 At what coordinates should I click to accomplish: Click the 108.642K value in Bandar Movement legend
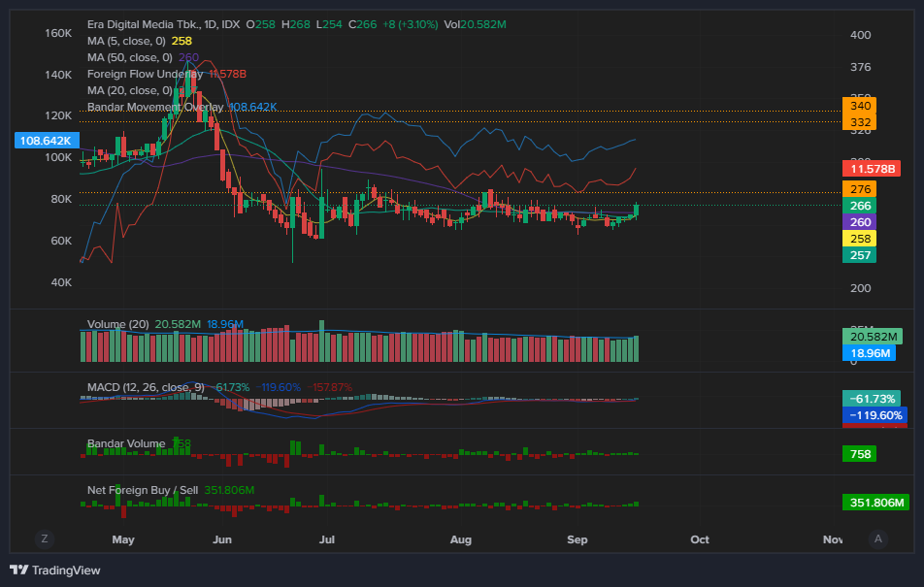[252, 107]
